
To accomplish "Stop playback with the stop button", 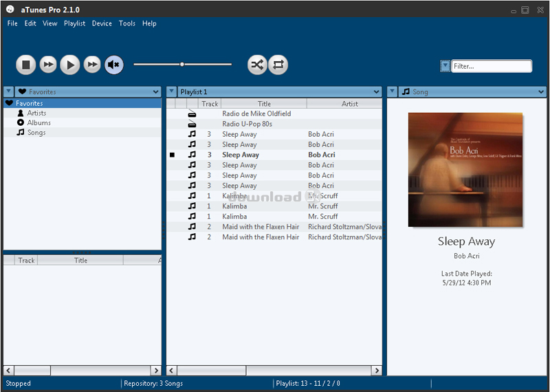I will click(25, 65).
